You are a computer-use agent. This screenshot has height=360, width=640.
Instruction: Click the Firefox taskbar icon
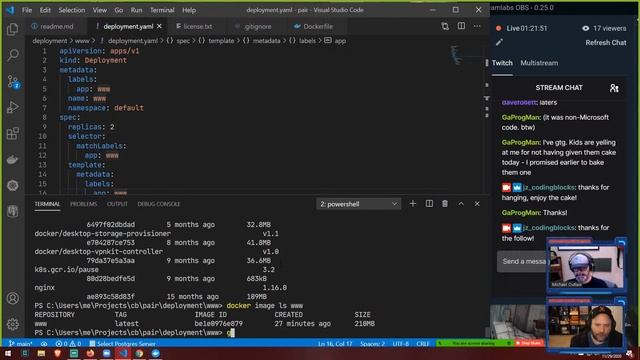coord(90,353)
